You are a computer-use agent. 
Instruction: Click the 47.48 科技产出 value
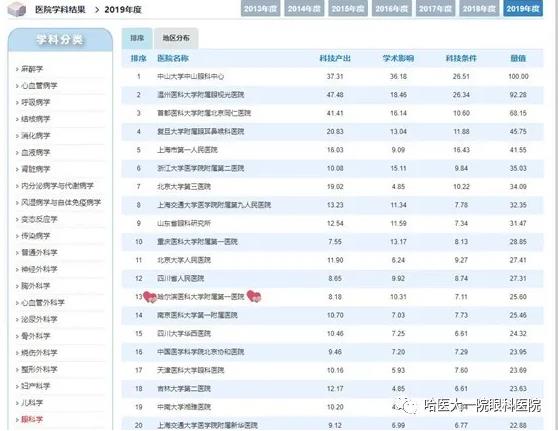click(x=335, y=95)
